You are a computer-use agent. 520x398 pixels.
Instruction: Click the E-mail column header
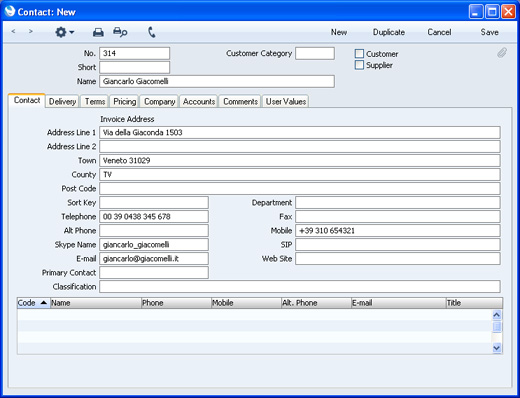click(x=399, y=303)
